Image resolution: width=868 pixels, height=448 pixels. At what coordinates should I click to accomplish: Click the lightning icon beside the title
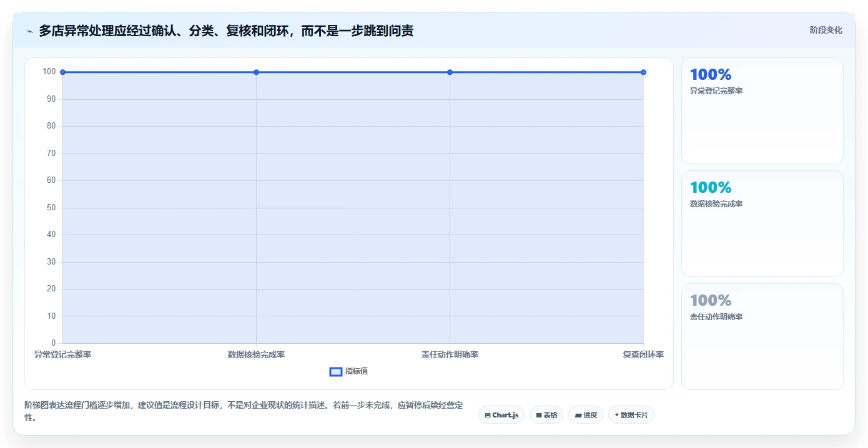click(29, 31)
